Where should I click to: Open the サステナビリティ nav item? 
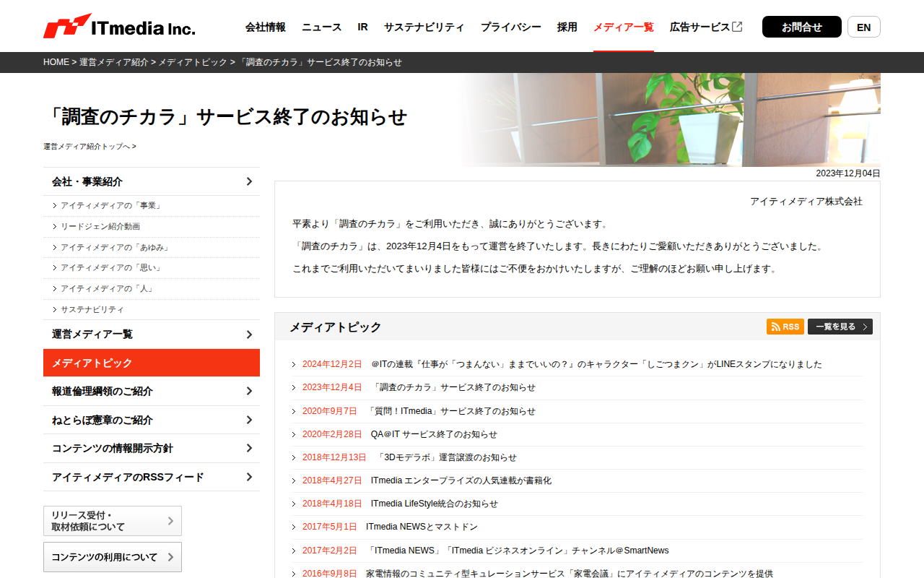[424, 27]
